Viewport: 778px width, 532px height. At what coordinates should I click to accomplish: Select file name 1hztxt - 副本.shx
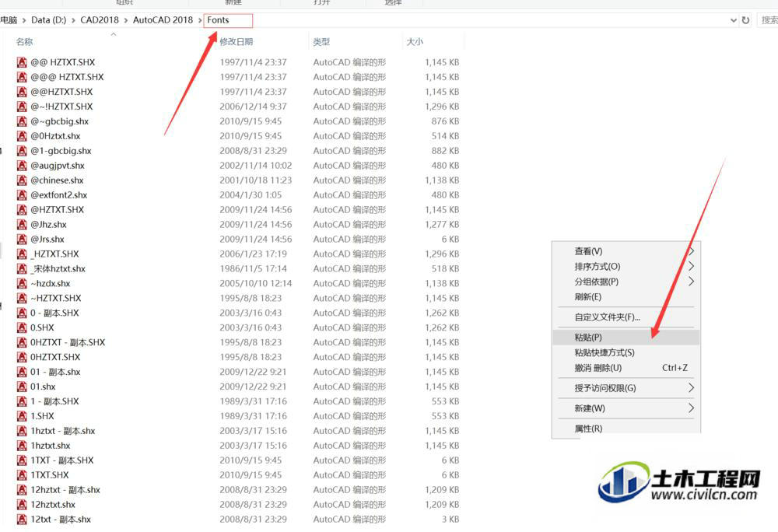coord(63,432)
